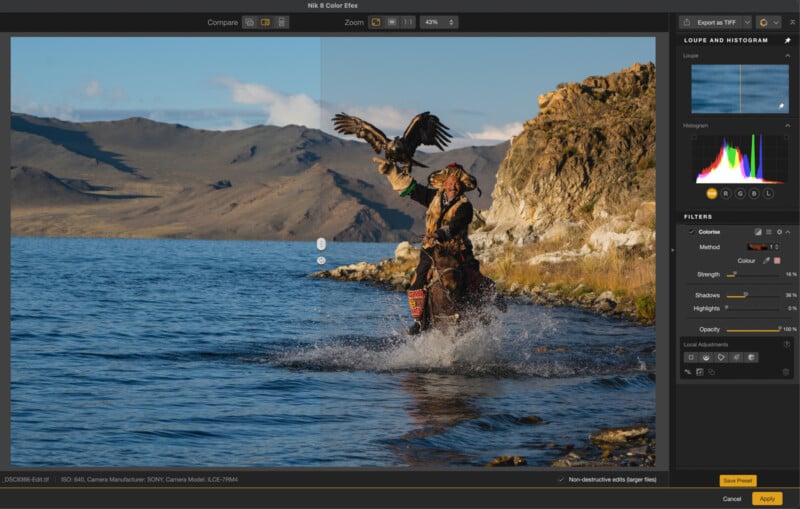This screenshot has height=509, width=800.
Task: Pin the Loupe and Histogram panel
Action: pyautogui.click(x=788, y=40)
